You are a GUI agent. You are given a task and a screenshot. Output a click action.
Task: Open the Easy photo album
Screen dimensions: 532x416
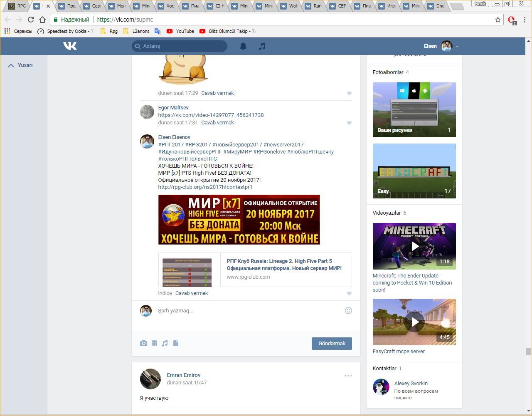(x=414, y=171)
